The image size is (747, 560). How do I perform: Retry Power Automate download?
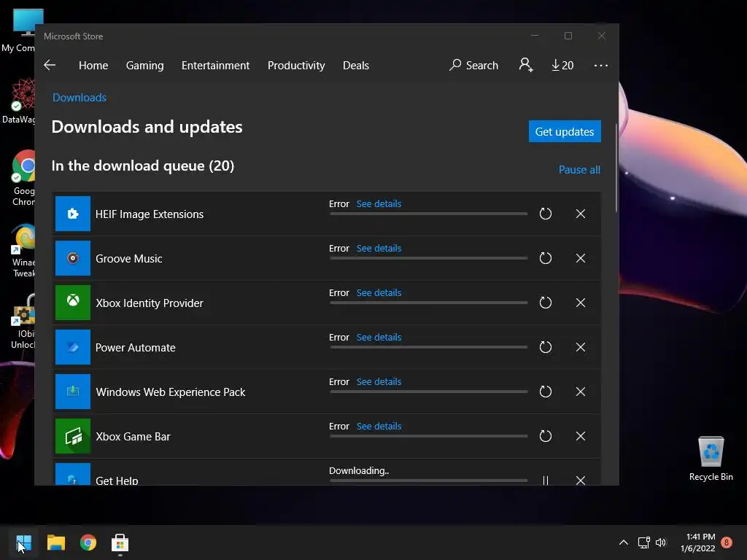pos(546,347)
